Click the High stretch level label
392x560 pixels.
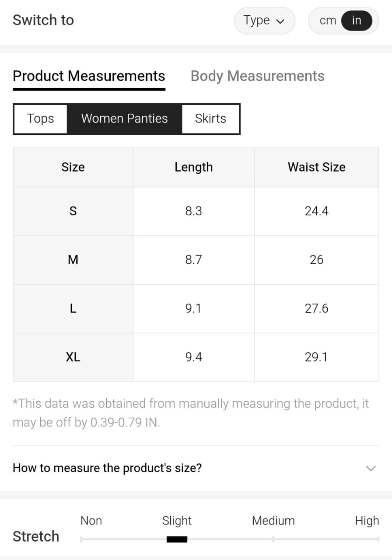tap(367, 521)
